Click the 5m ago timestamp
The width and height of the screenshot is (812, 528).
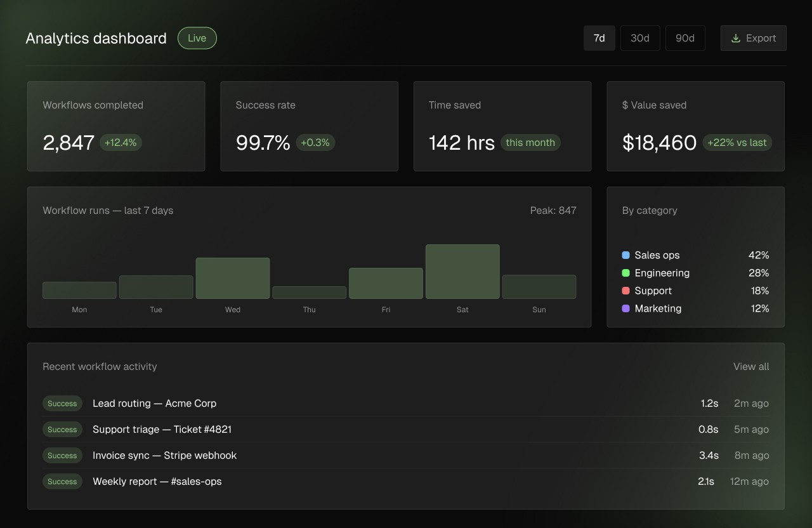[751, 429]
